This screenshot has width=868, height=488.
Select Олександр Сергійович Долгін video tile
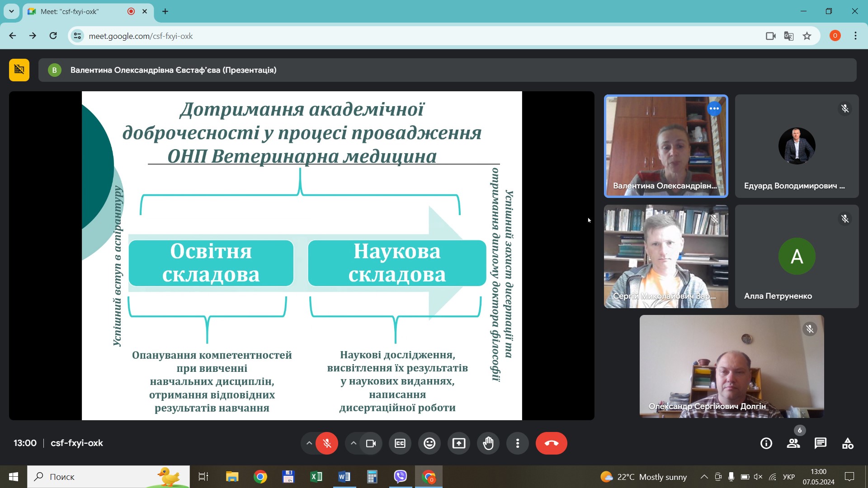pyautogui.click(x=731, y=366)
